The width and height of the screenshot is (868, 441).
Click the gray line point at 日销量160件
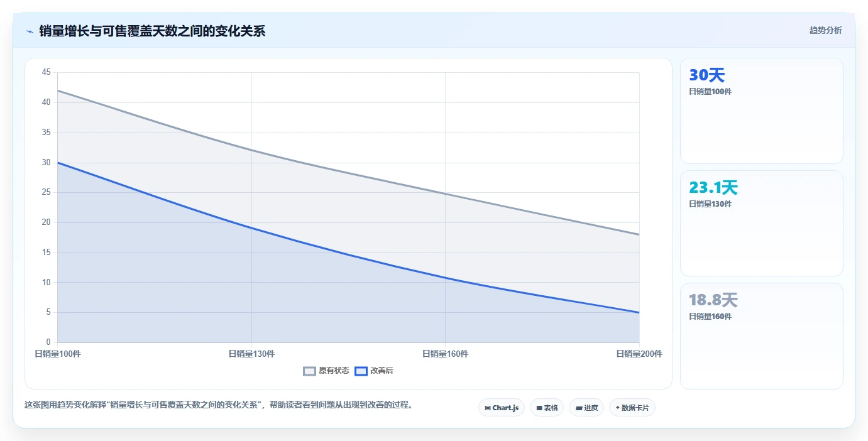pyautogui.click(x=445, y=193)
